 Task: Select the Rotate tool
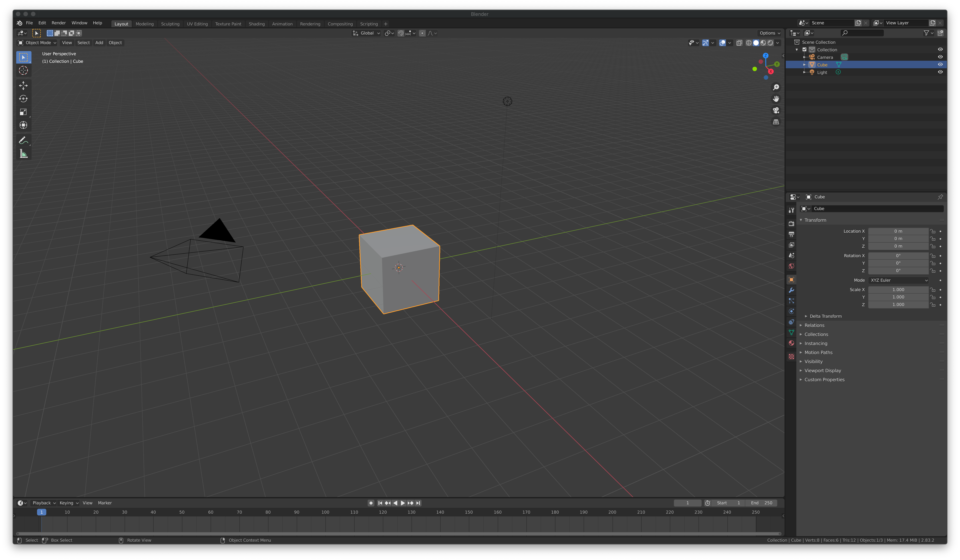[x=24, y=99]
